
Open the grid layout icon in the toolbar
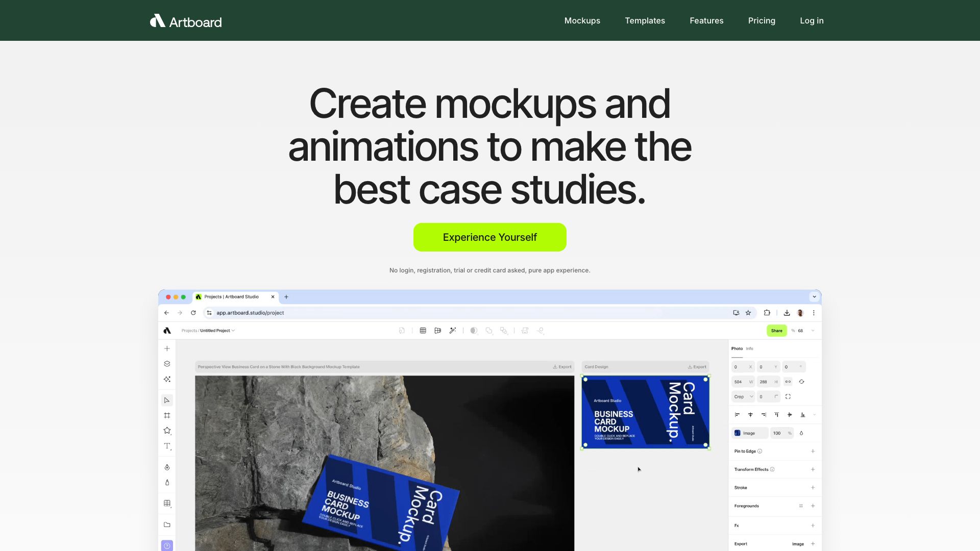point(423,331)
